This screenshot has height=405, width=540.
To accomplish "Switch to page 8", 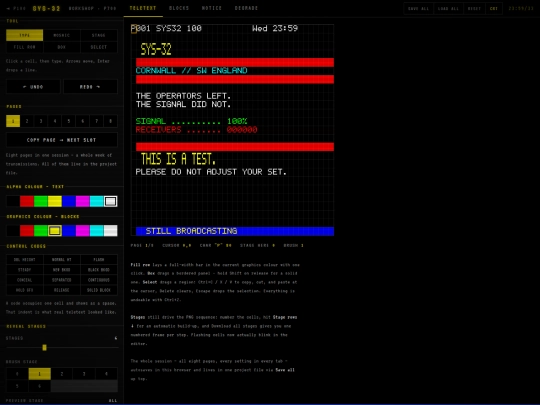I will 111,121.
